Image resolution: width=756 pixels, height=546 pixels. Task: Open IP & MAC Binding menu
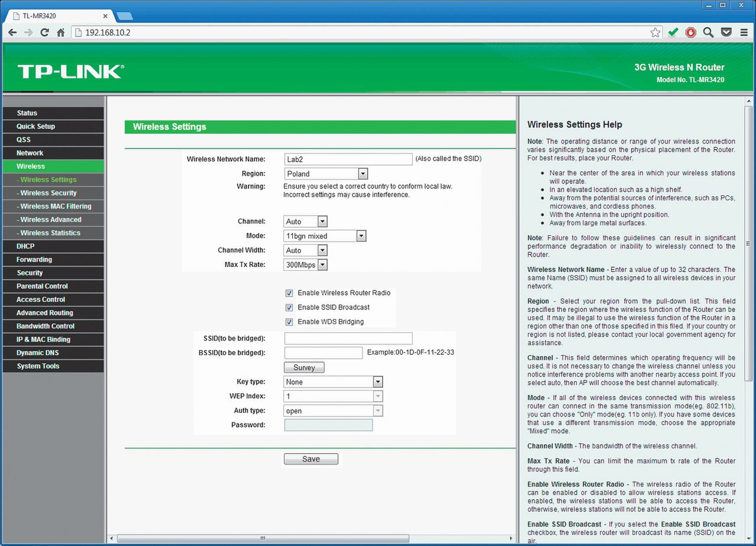pyautogui.click(x=53, y=340)
